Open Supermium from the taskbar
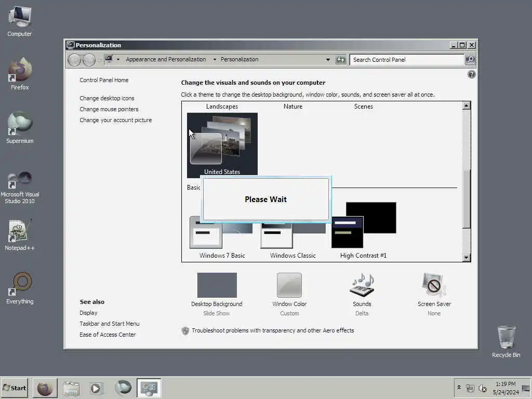532x399 pixels. click(123, 388)
